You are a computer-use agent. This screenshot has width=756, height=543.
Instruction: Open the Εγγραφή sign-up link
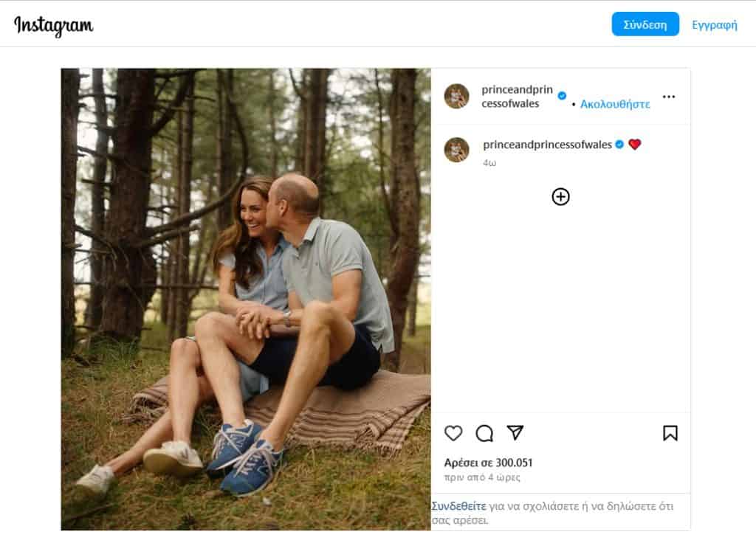click(714, 24)
